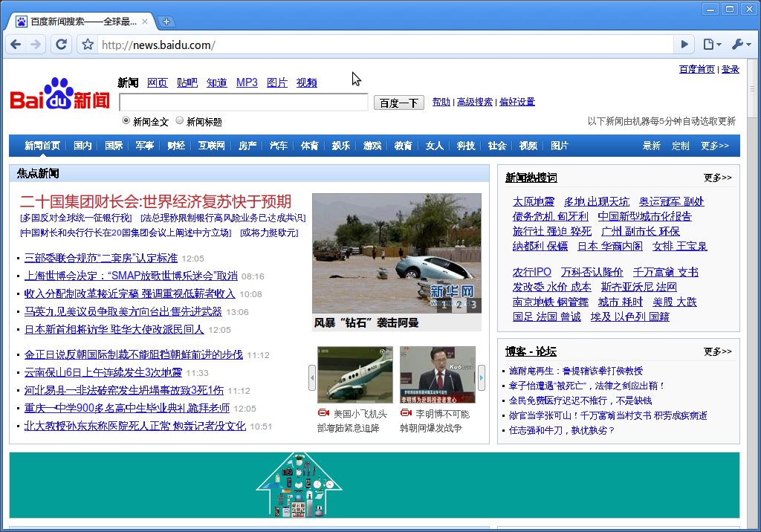Go back with the browser back arrow
The height and width of the screenshot is (532, 761).
(x=16, y=45)
